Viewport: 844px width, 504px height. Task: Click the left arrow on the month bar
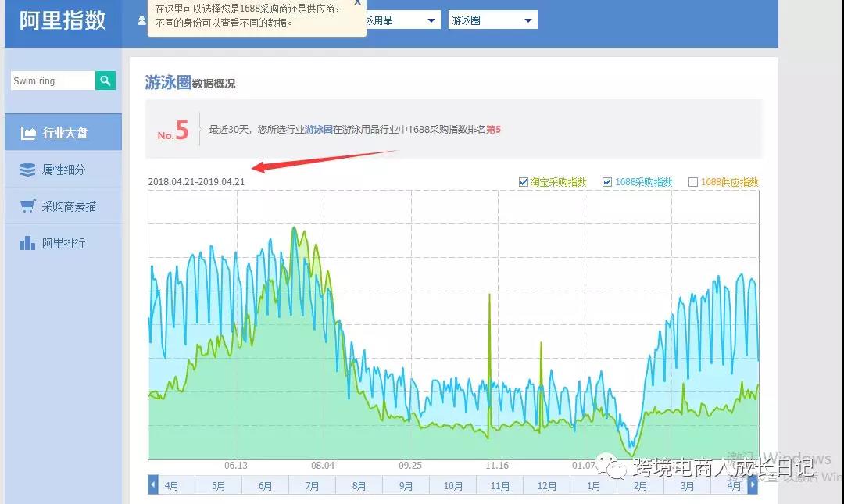tap(153, 484)
